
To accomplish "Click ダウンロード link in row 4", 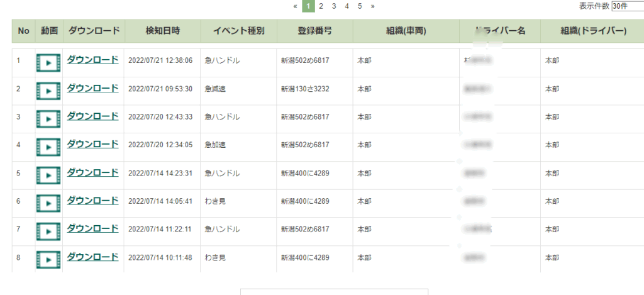I will tap(92, 144).
